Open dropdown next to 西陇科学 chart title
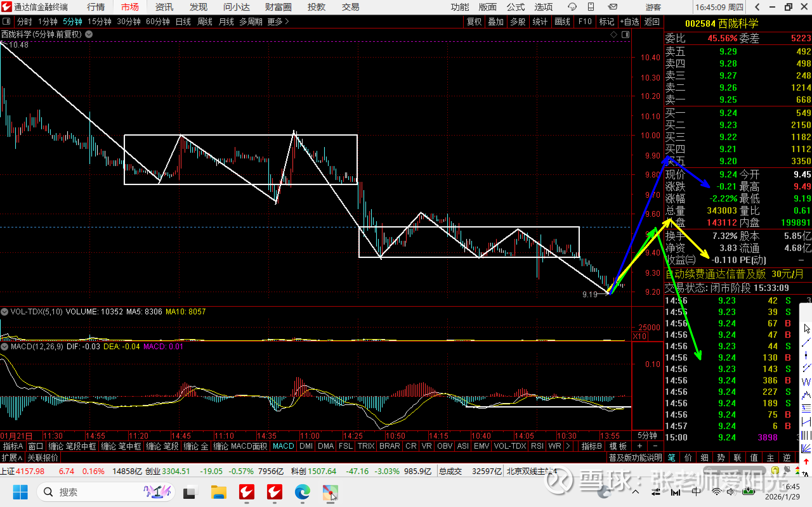Screen dimensions: 812x507 coord(89,35)
